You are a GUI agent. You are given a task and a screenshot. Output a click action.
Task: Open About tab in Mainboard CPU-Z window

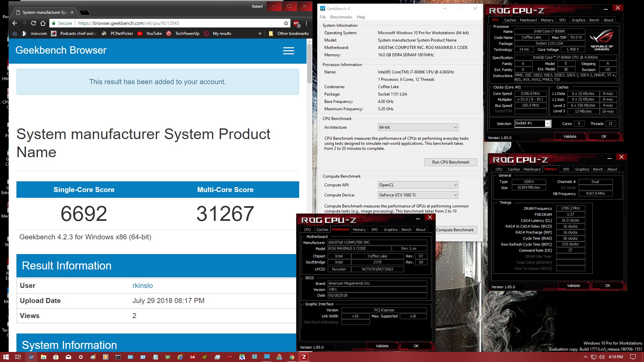[x=421, y=230]
